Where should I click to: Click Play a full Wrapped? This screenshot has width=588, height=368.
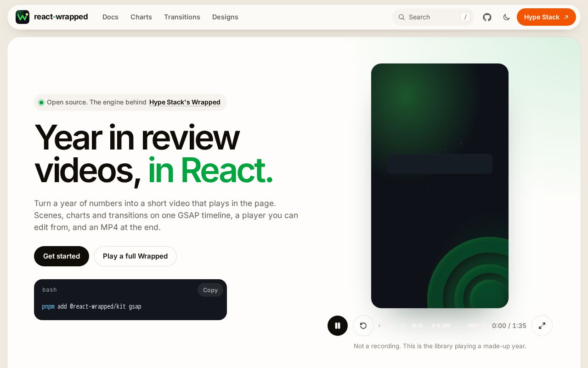coord(135,256)
